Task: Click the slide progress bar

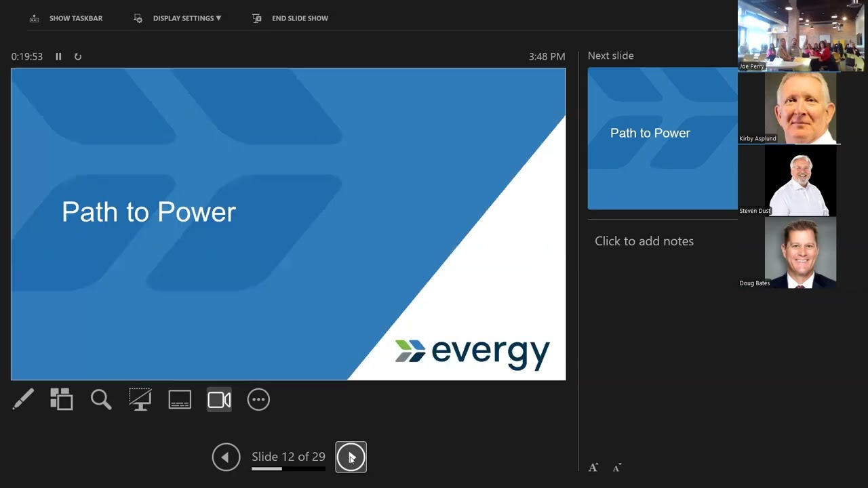Action: click(x=288, y=468)
